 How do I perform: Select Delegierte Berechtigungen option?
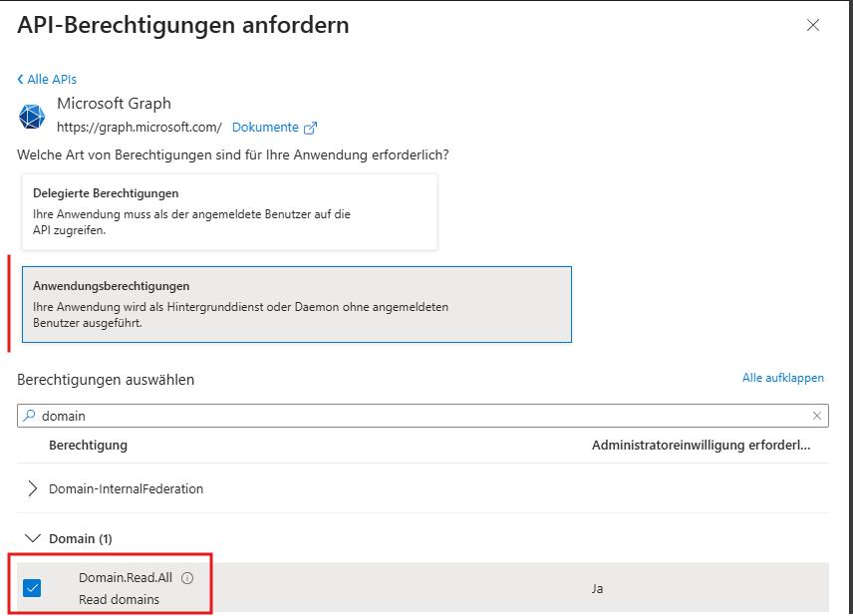(229, 211)
